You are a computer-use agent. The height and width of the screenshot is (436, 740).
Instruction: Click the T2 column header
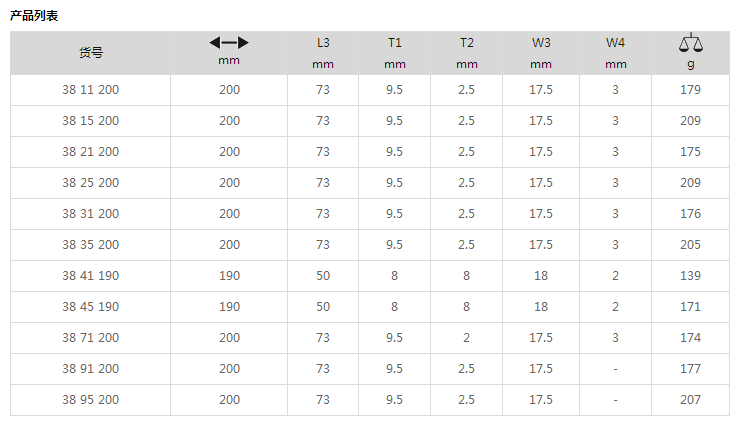pyautogui.click(x=467, y=43)
